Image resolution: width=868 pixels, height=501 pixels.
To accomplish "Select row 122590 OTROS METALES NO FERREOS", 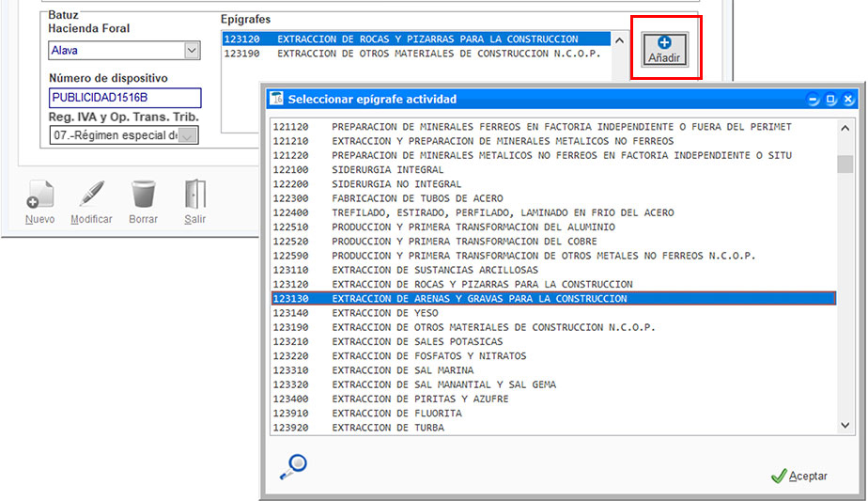I will coord(553,256).
